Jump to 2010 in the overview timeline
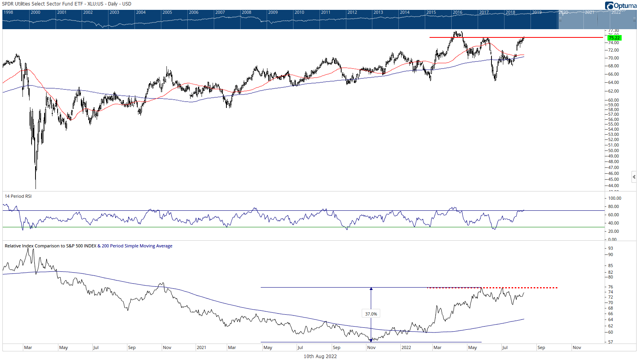The height and width of the screenshot is (364, 639). (x=300, y=13)
